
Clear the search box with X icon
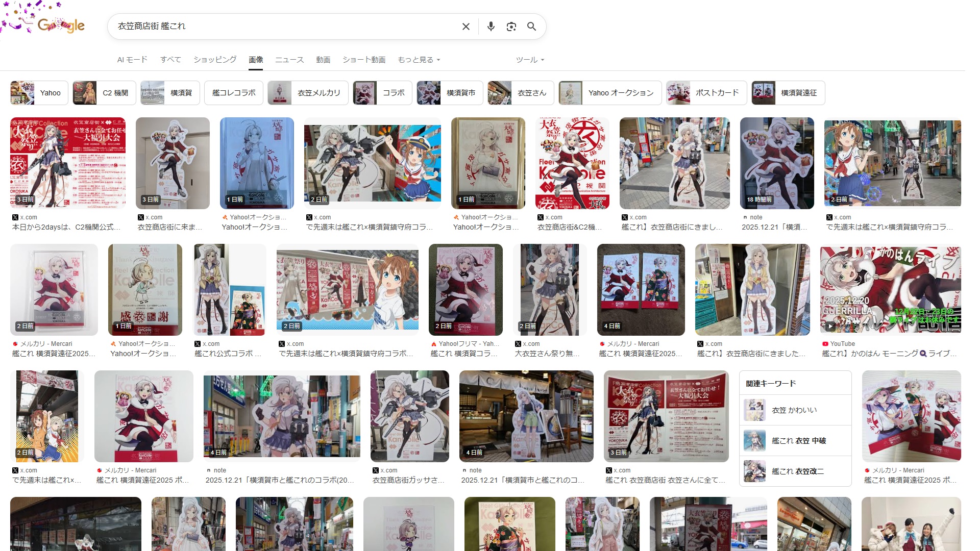[465, 27]
